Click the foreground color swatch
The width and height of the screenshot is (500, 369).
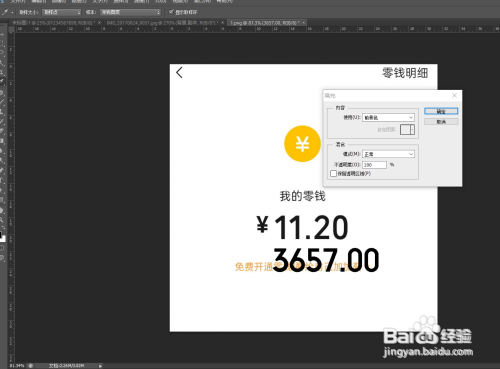tap(1, 234)
